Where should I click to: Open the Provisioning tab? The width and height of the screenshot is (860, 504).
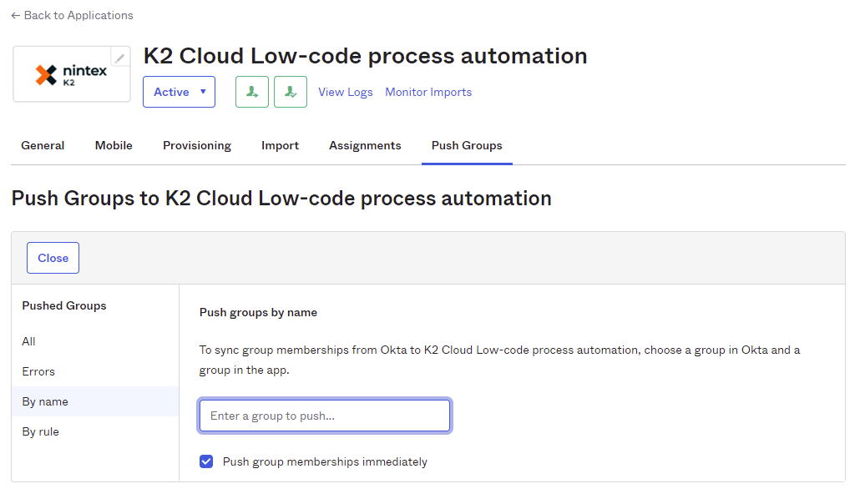[197, 145]
